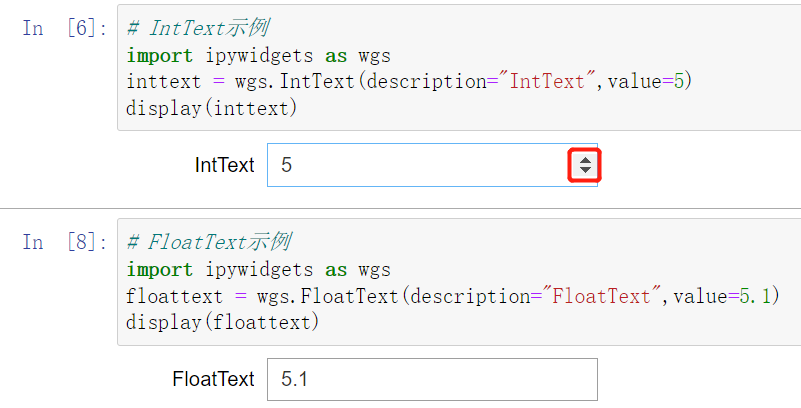Click the FloatText widget description label
The image size is (801, 408).
coord(213,380)
